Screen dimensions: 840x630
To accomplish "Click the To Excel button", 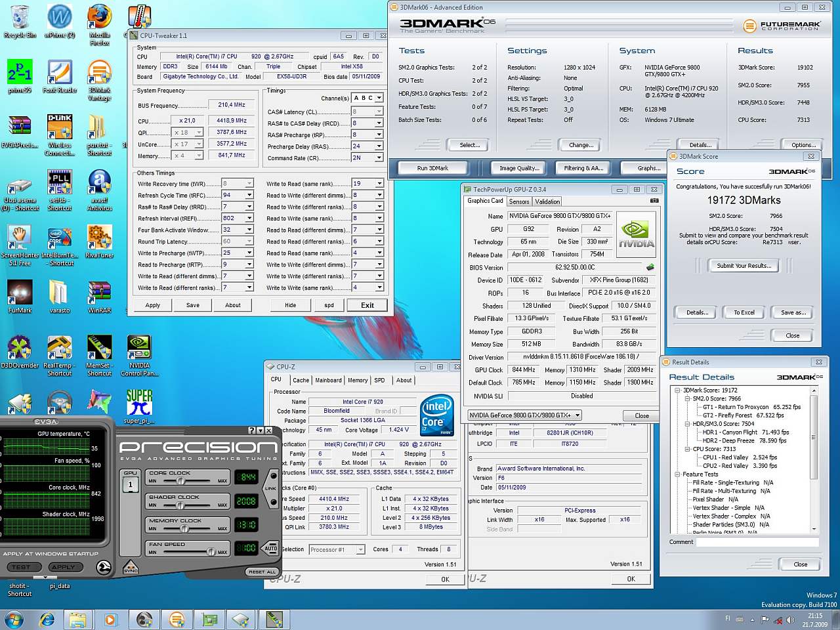I will (x=744, y=312).
